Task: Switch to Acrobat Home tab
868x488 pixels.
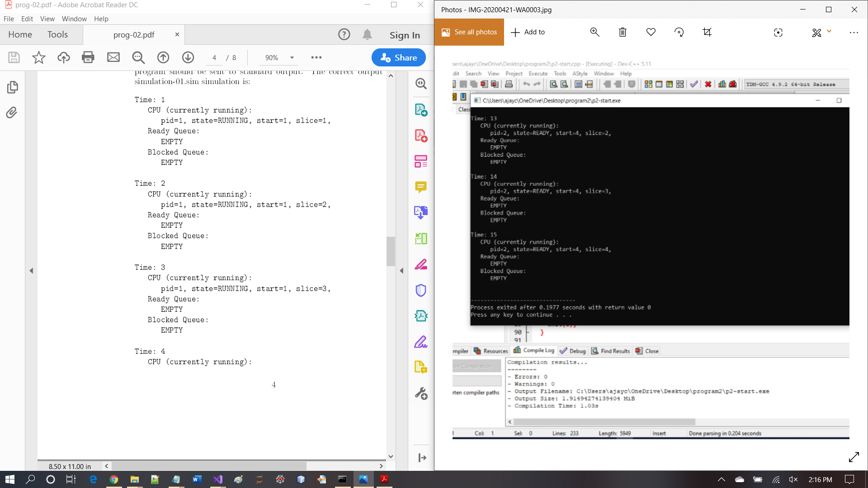Action: 20,35
